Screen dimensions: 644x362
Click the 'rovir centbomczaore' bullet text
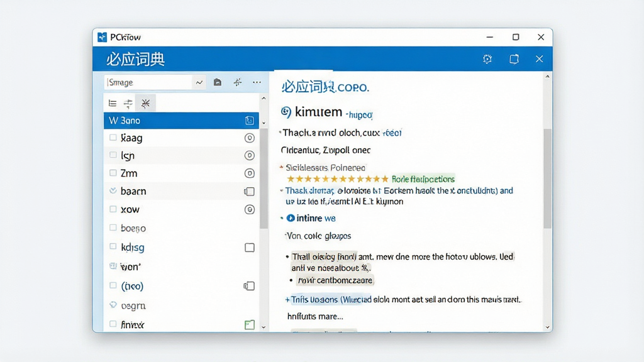[335, 280]
